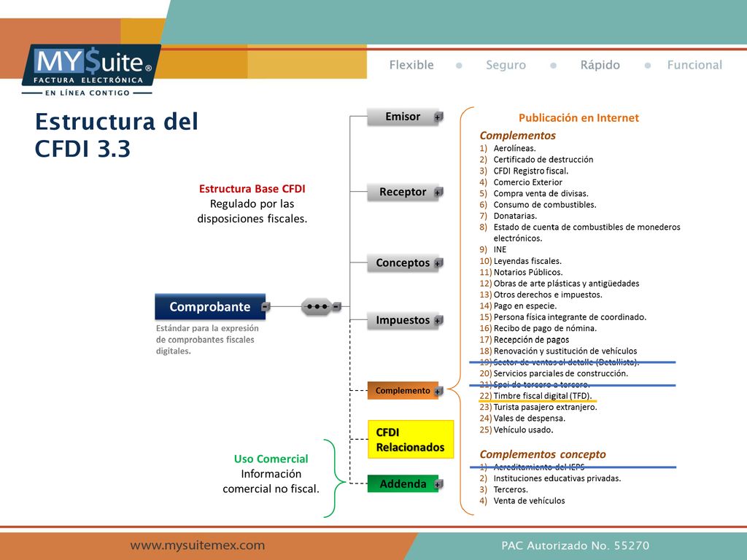Image resolution: width=747 pixels, height=560 pixels.
Task: Click 'Estándar para la expresión' caption
Action: tap(207, 329)
